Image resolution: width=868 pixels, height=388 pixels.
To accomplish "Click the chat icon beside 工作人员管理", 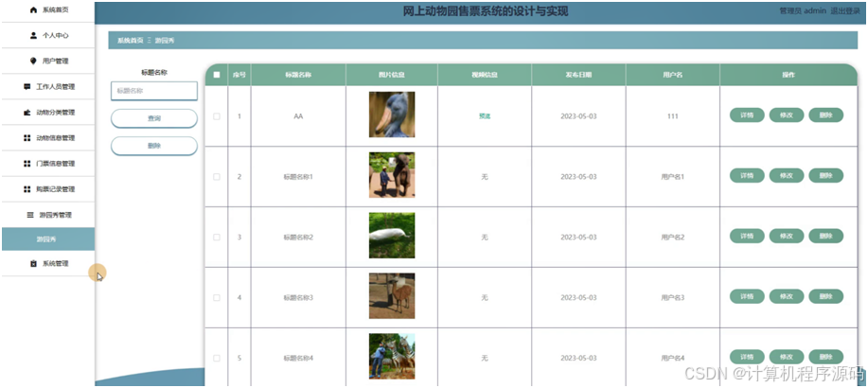I will [x=27, y=87].
